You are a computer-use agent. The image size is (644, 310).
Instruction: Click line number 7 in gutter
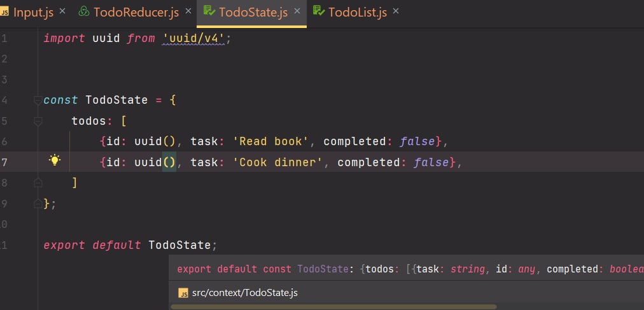[4, 162]
